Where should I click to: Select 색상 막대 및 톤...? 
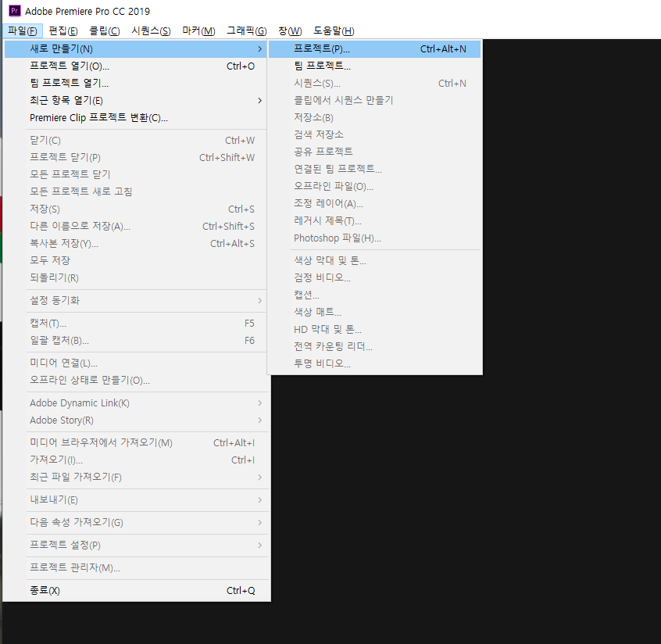pyautogui.click(x=375, y=260)
